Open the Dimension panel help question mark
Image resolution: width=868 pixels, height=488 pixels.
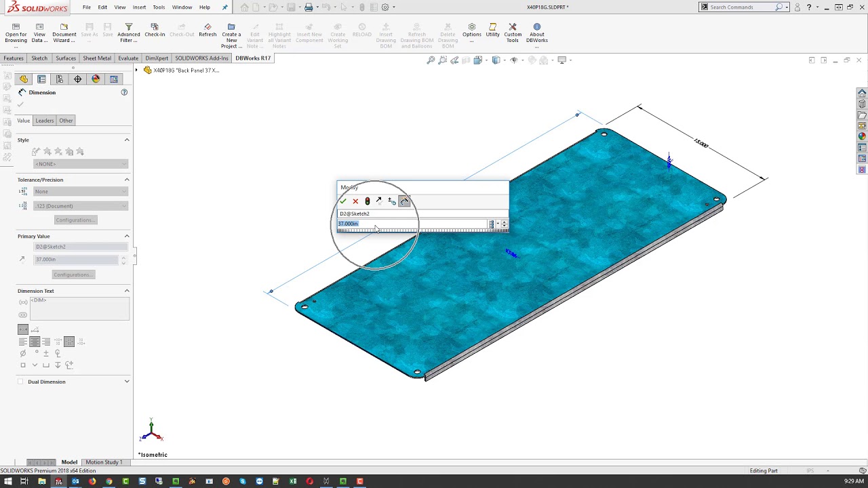point(124,92)
